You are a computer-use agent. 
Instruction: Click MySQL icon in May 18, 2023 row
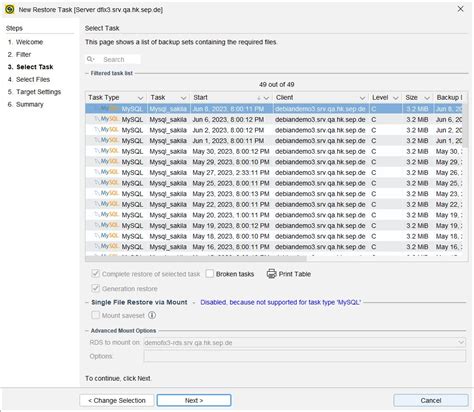click(107, 236)
